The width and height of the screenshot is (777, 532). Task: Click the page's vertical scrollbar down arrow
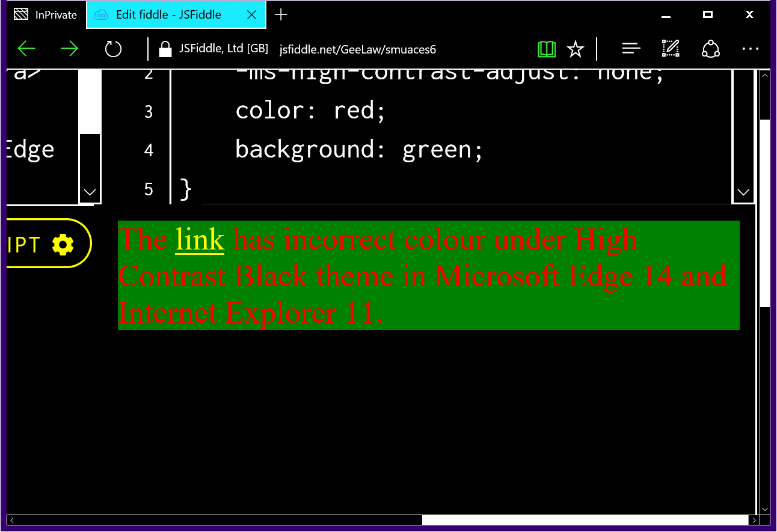pyautogui.click(x=765, y=509)
